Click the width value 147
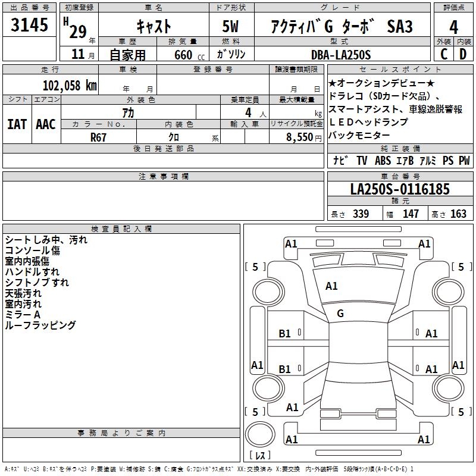 pos(411,214)
